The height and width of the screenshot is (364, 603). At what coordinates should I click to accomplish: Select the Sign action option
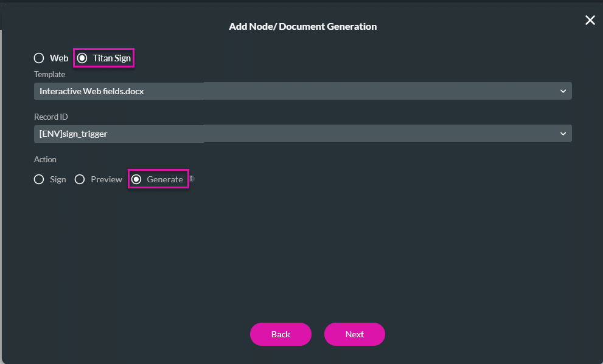(x=39, y=179)
